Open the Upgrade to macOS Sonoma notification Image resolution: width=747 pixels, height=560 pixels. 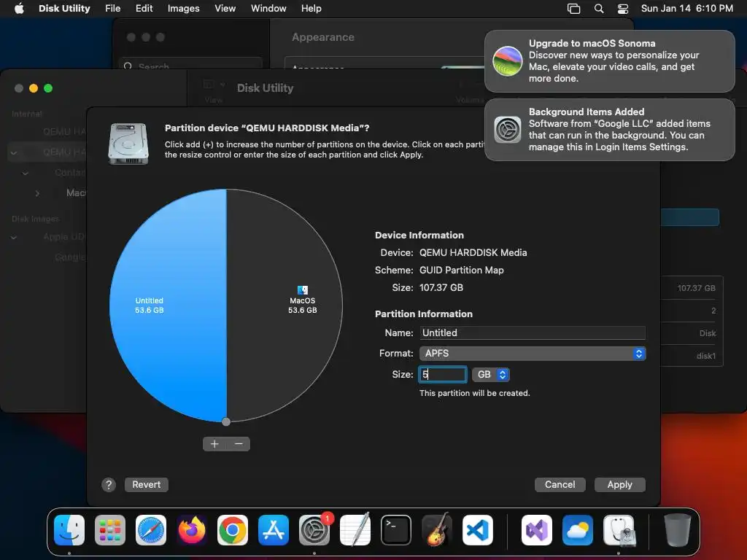610,61
